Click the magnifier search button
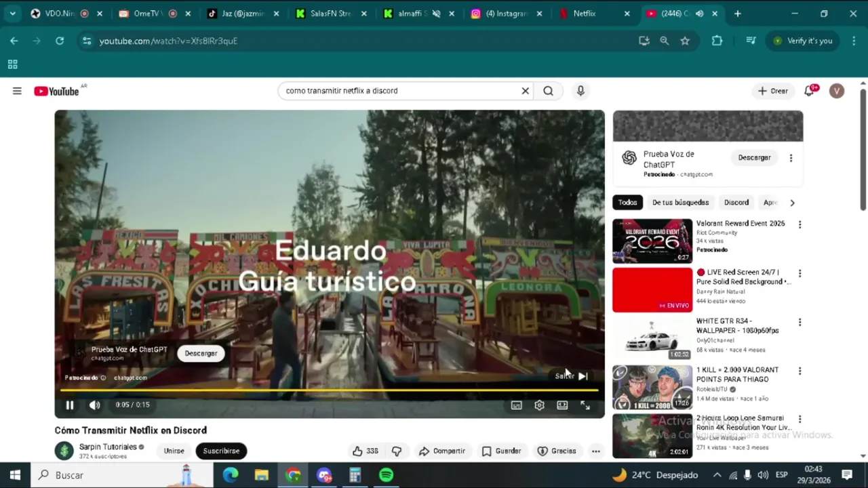The width and height of the screenshot is (868, 488). pos(548,91)
